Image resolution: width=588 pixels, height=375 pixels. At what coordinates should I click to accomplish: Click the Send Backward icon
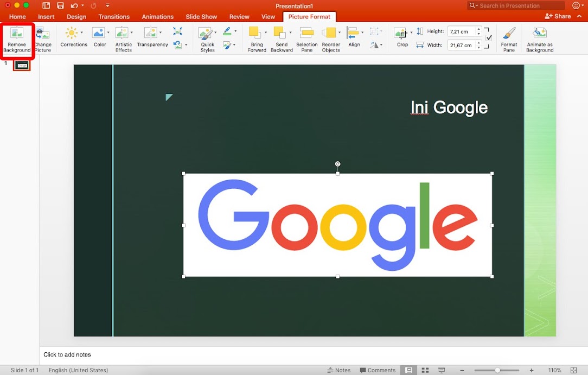click(280, 33)
